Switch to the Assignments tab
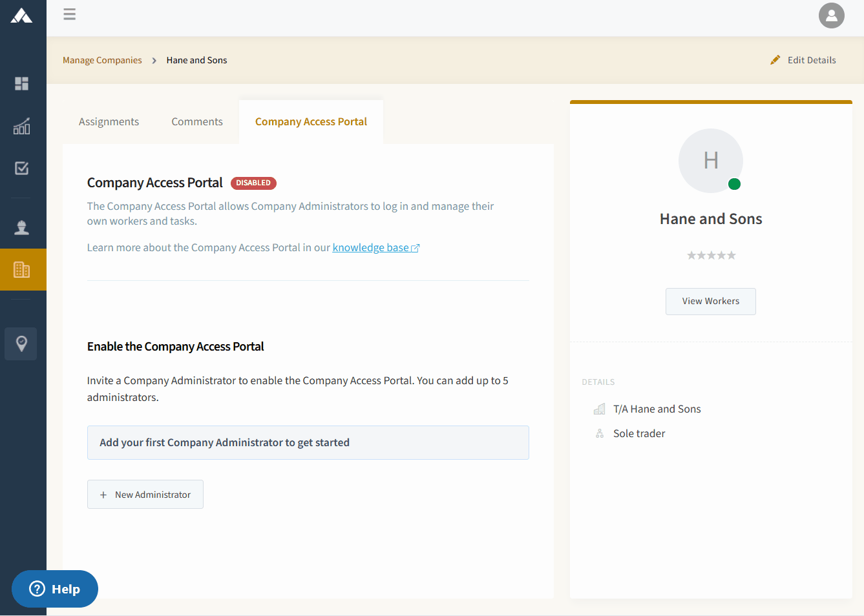Screen dimensions: 864x616 tap(109, 121)
